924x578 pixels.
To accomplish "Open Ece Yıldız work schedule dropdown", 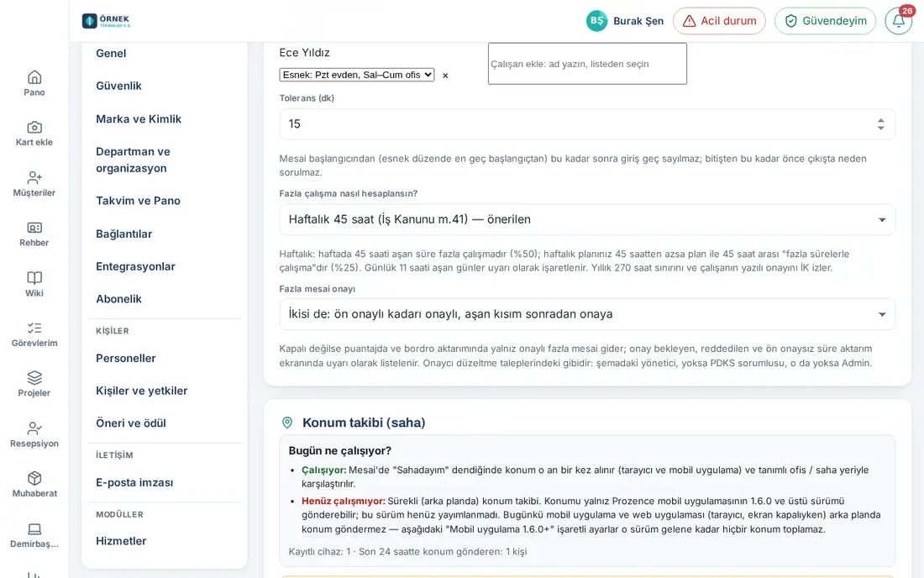I will [356, 75].
